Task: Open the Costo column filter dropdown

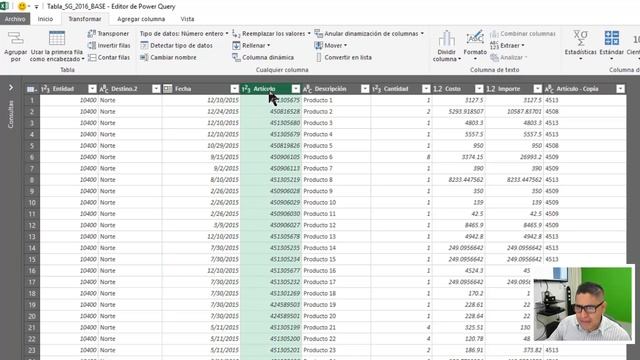Action: tap(479, 89)
